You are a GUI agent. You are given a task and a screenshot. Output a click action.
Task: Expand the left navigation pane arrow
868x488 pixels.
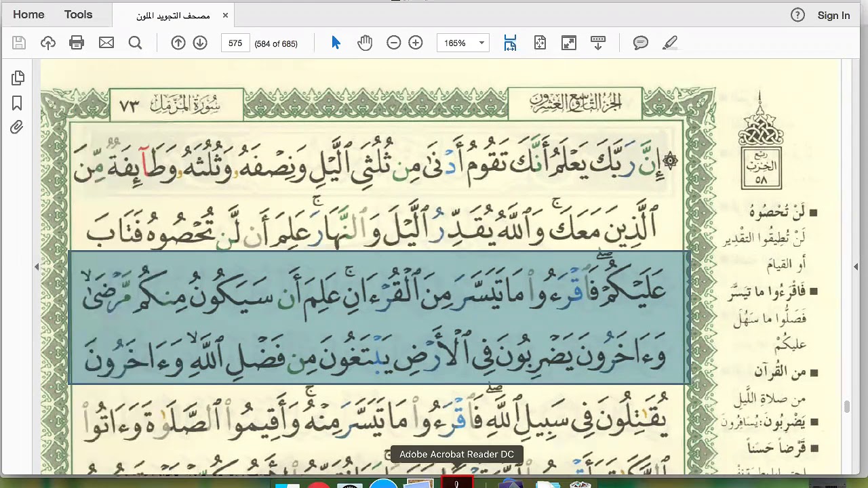37,267
